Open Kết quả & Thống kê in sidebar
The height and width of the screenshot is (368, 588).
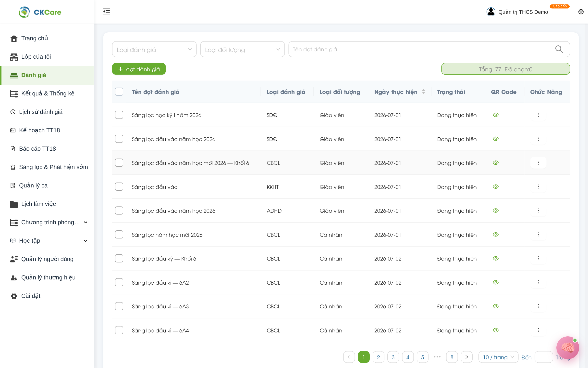tap(48, 93)
